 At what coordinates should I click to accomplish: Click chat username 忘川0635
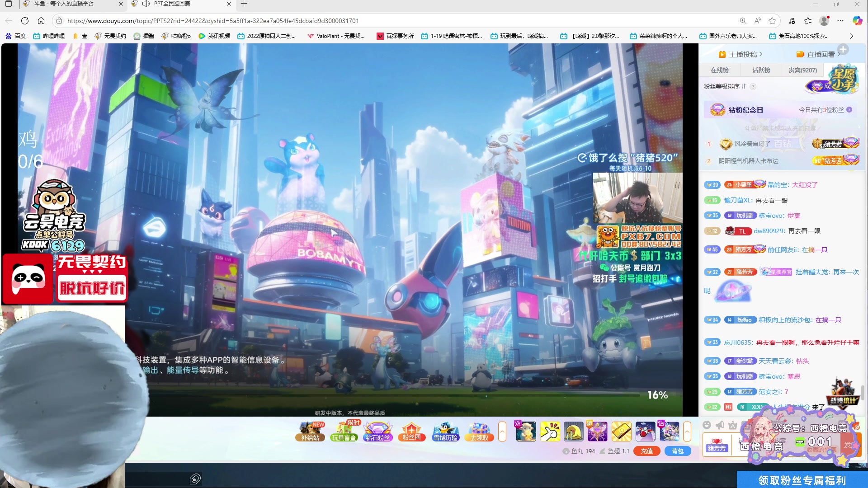[739, 343]
